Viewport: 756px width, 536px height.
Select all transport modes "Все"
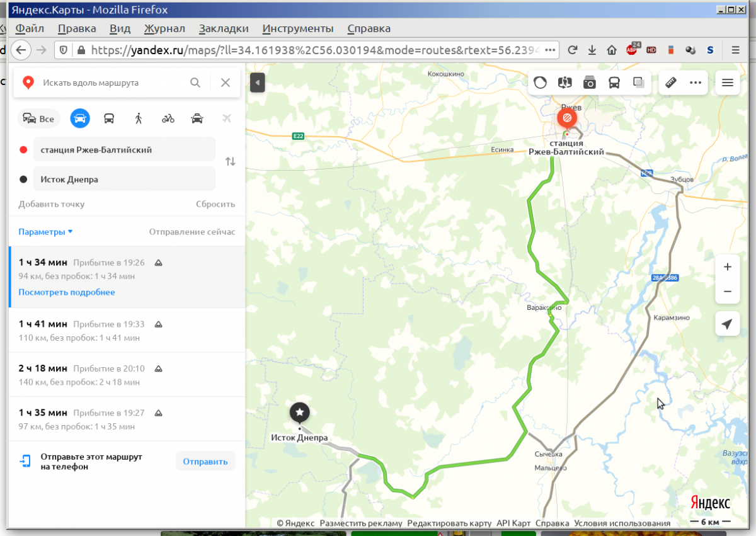pyautogui.click(x=38, y=118)
